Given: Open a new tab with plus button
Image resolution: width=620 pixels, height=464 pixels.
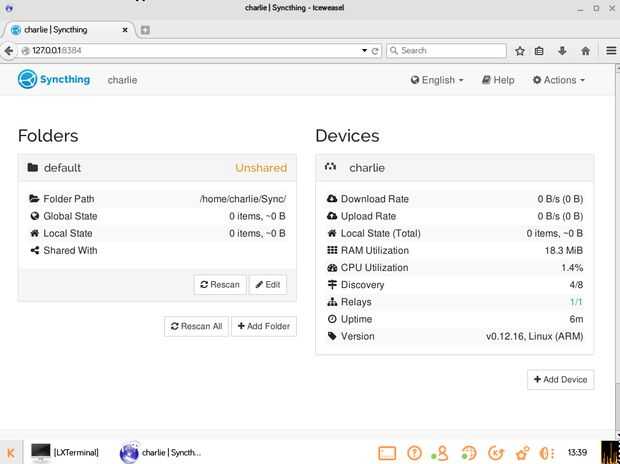Looking at the screenshot, I should point(145,30).
